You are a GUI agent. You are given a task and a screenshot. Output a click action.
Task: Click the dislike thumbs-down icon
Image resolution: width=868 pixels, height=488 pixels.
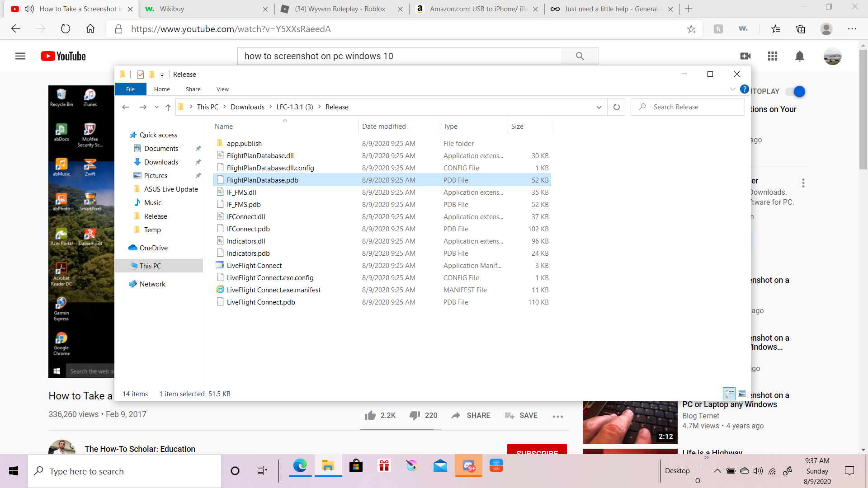[x=415, y=415]
